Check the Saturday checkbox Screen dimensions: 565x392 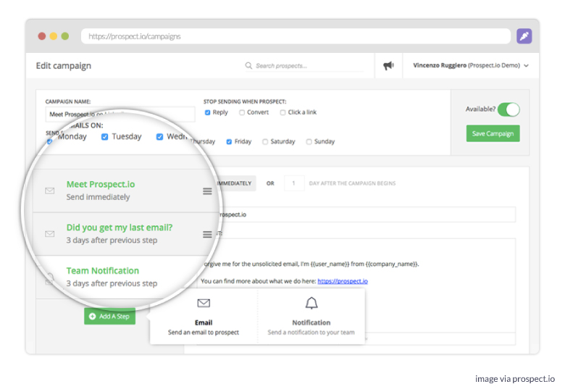(x=265, y=141)
